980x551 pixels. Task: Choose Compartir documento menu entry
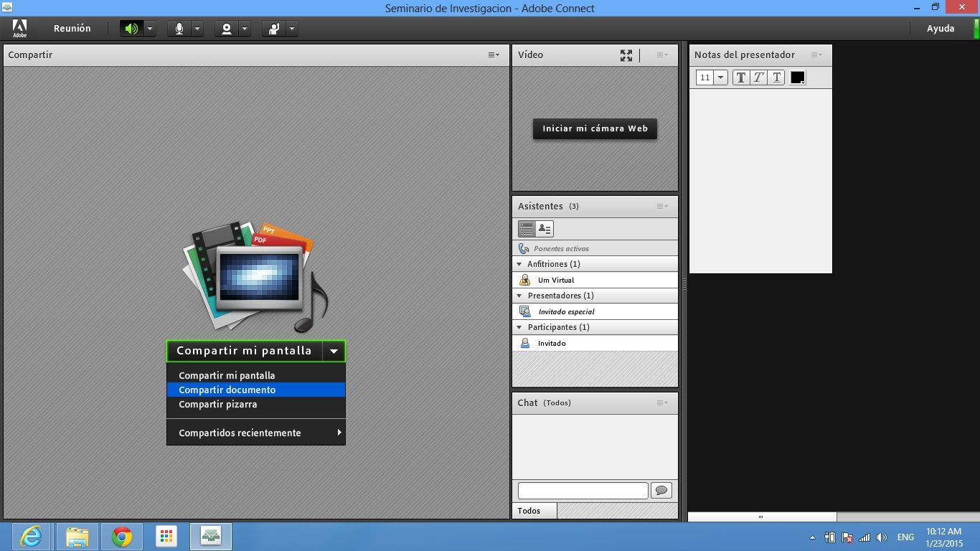point(256,390)
